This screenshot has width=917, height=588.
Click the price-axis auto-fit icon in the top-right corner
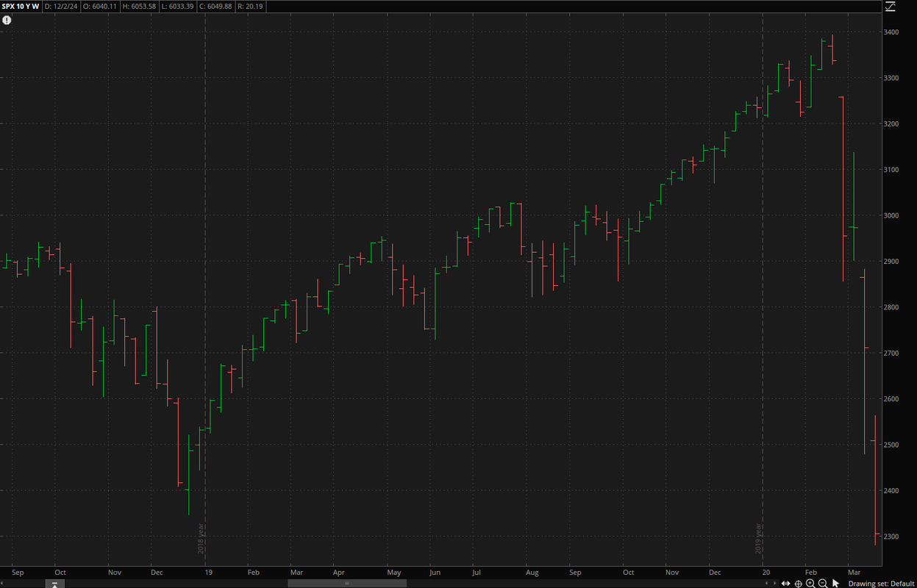pyautogui.click(x=891, y=7)
